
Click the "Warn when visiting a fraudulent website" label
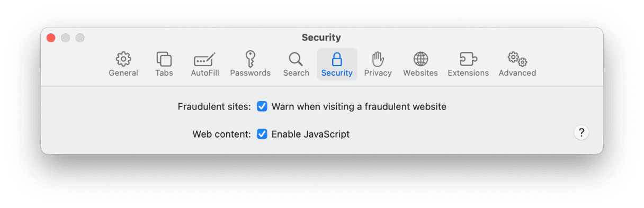click(359, 106)
